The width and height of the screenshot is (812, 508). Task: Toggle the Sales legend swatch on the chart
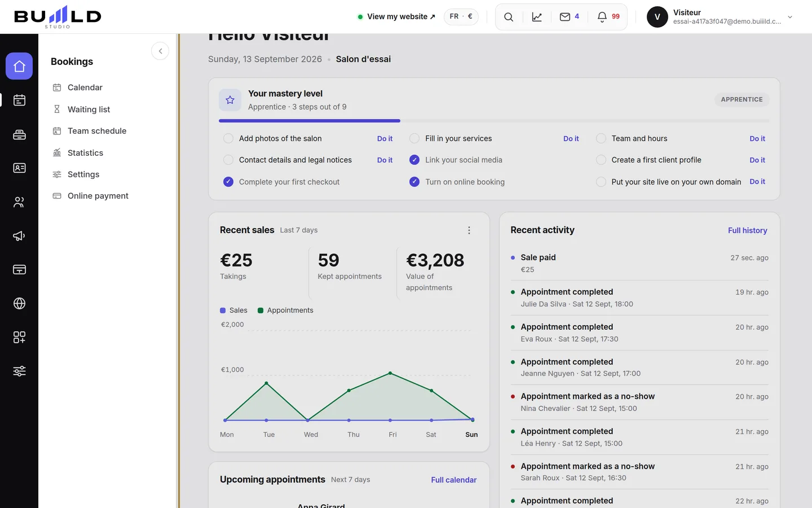pos(223,310)
